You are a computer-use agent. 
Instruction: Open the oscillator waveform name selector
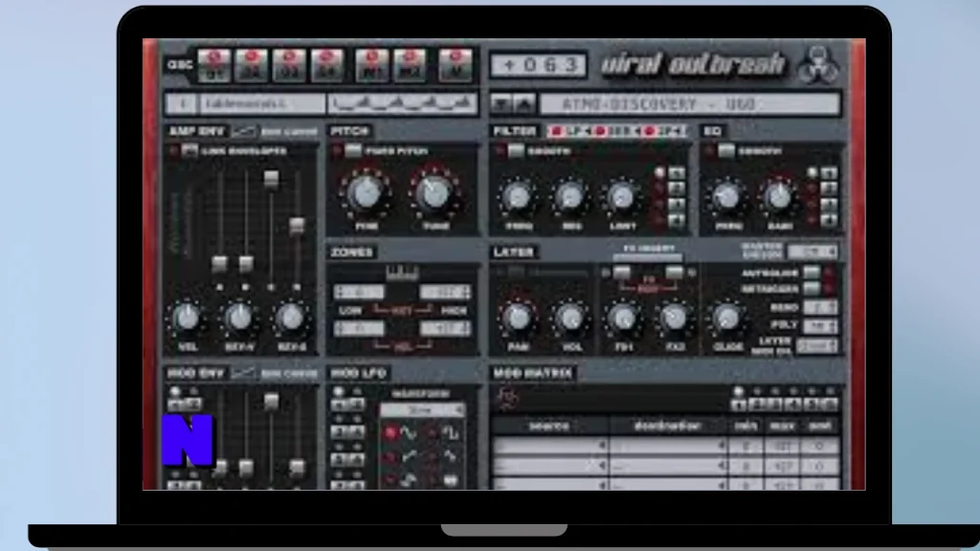[262, 103]
